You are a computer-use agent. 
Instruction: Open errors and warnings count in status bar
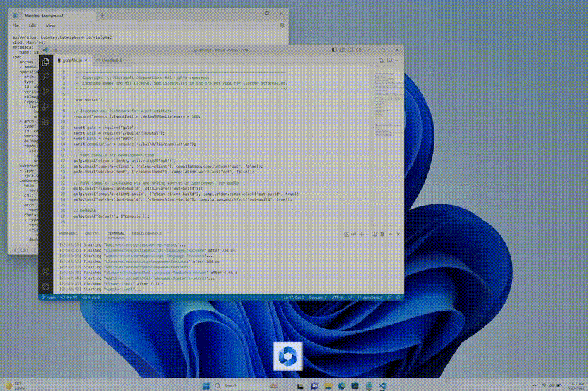point(91,297)
